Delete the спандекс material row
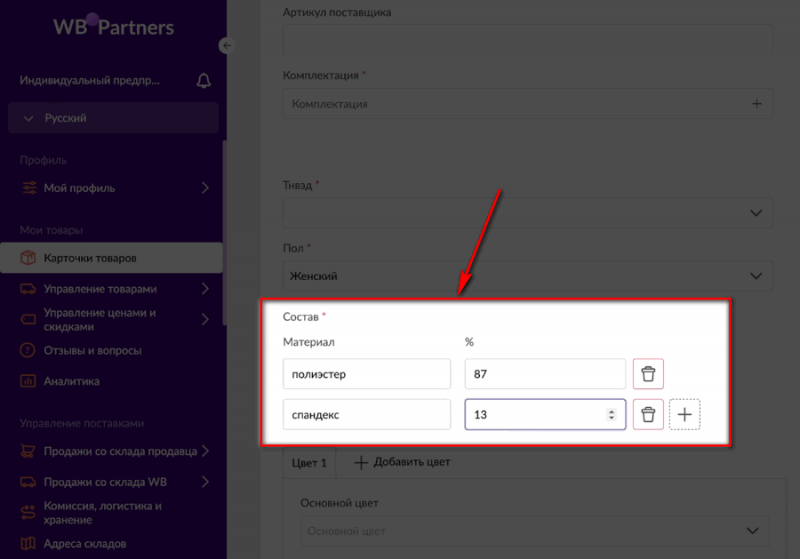This screenshot has height=559, width=800. pos(648,414)
